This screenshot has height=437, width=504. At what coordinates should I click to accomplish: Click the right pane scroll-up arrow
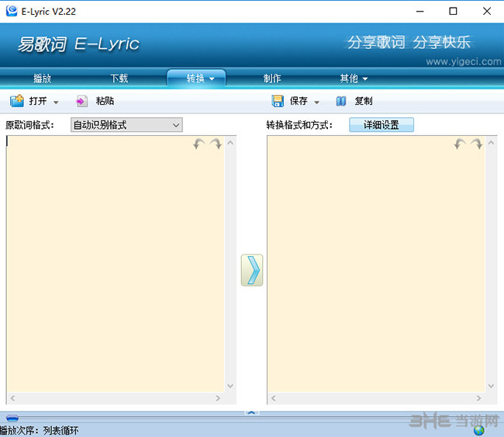[x=491, y=143]
